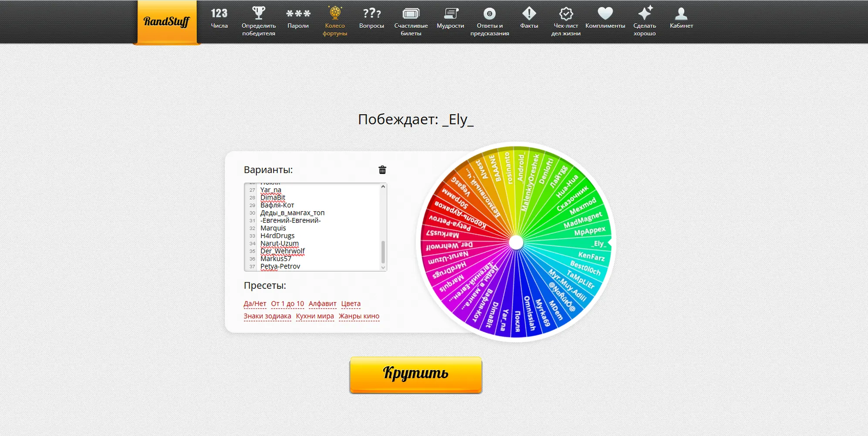Viewport: 868px width, 436px height.
Task: Apply the Знаки зодиака preset
Action: [x=267, y=316]
